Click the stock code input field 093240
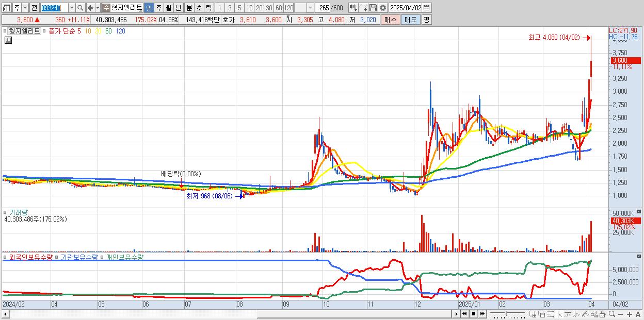The height and width of the screenshot is (320, 644). click(x=54, y=8)
